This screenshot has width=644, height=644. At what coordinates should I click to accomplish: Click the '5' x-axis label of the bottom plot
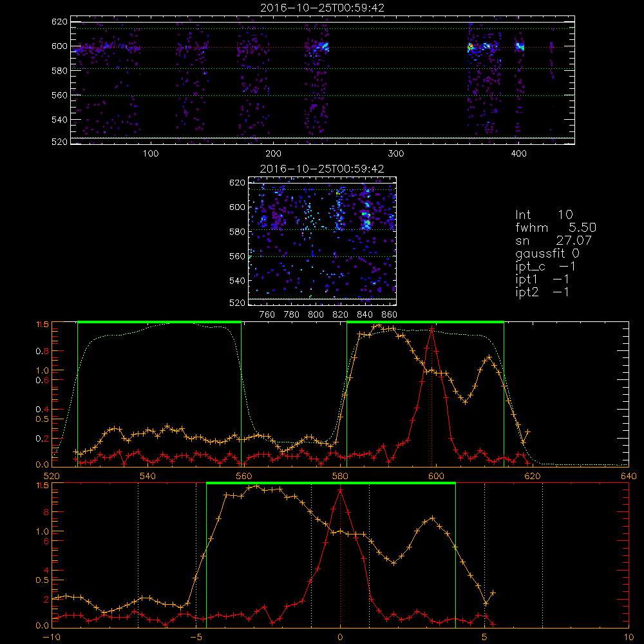485,638
